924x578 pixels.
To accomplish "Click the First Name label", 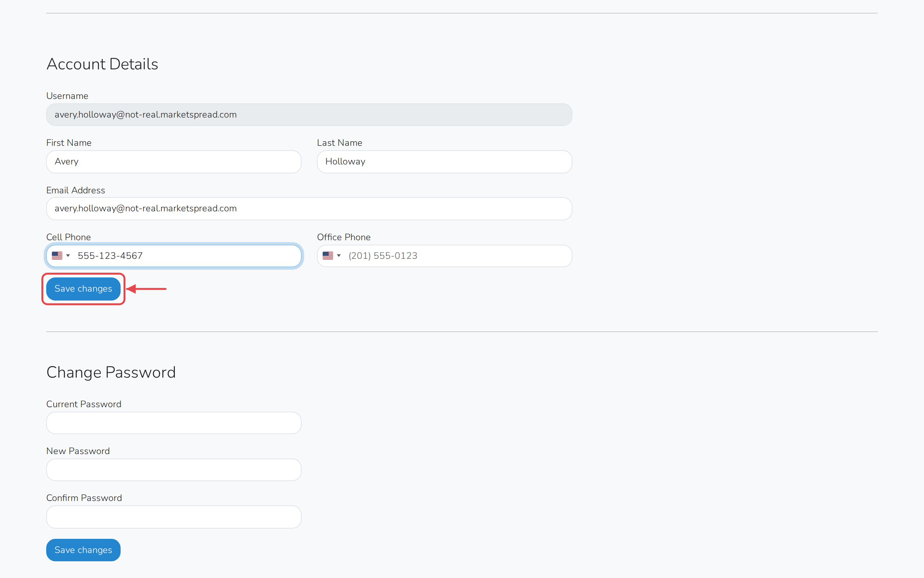I will click(69, 143).
